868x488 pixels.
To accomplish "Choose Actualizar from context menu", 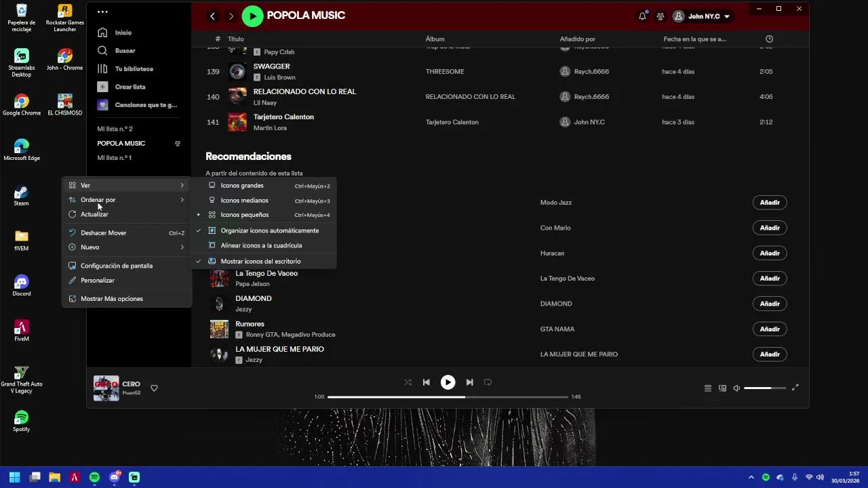I will coord(127,214).
